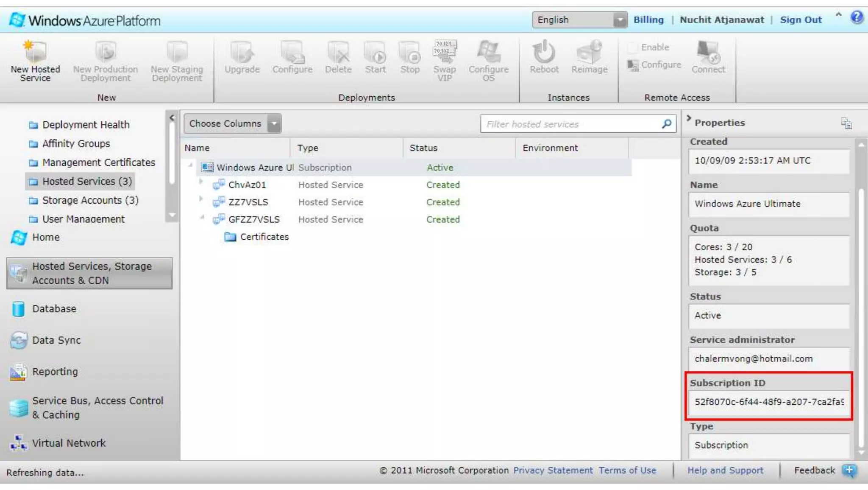This screenshot has height=490, width=868.
Task: Toggle the Remote Access Enable checkbox
Action: [x=632, y=48]
